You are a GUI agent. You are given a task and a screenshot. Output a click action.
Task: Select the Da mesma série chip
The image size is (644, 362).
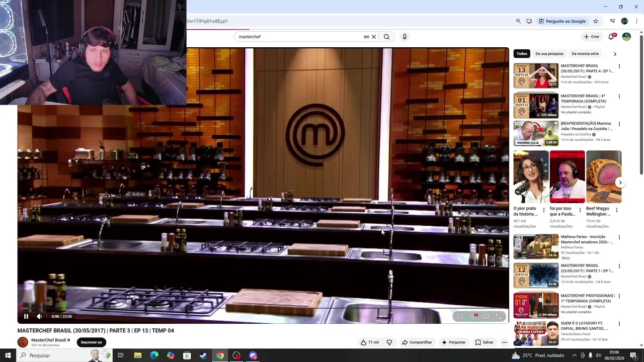pyautogui.click(x=585, y=54)
